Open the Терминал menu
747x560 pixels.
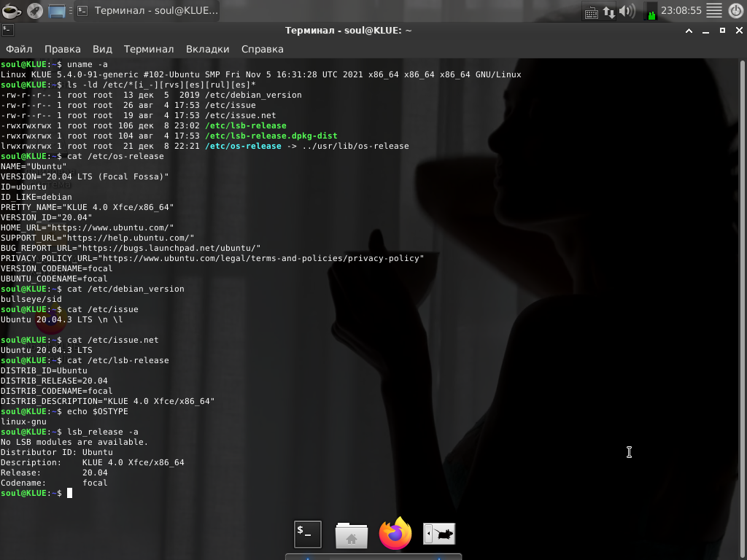[x=149, y=49]
